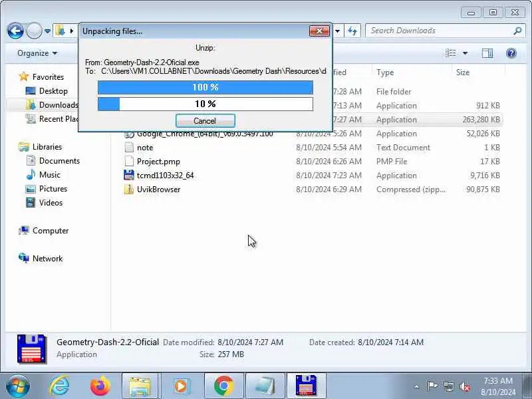532x399 pixels.
Task: Refresh the Downloads folder view
Action: 352,31
